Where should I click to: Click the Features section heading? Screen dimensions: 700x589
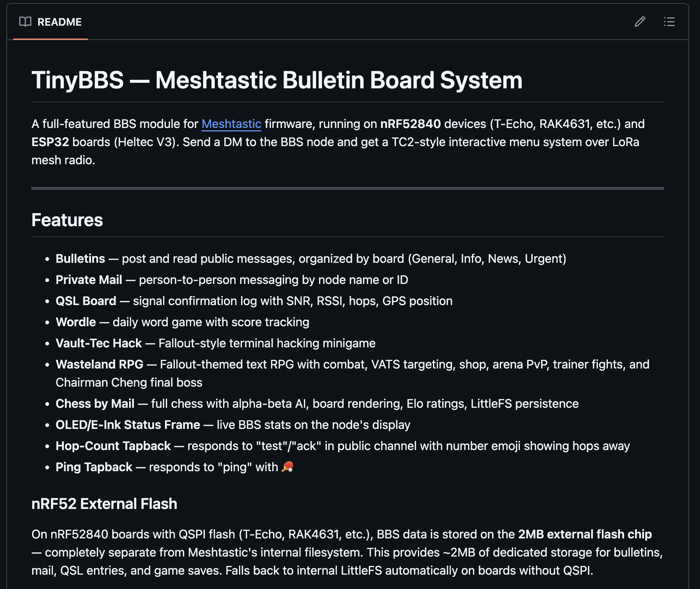tap(67, 220)
